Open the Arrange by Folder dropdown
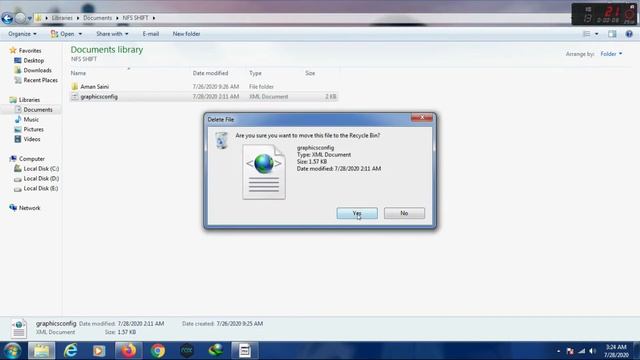The height and width of the screenshot is (360, 640). coord(611,54)
